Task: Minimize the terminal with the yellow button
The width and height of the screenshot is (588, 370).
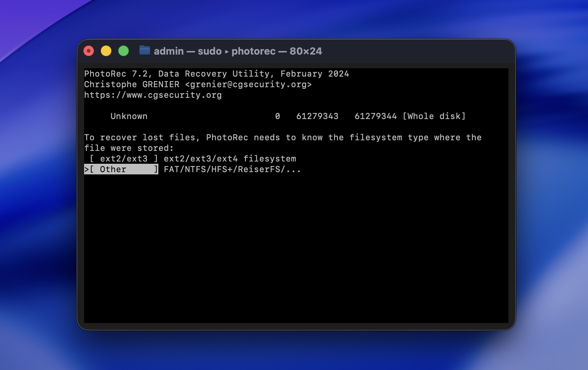Action: coord(106,51)
